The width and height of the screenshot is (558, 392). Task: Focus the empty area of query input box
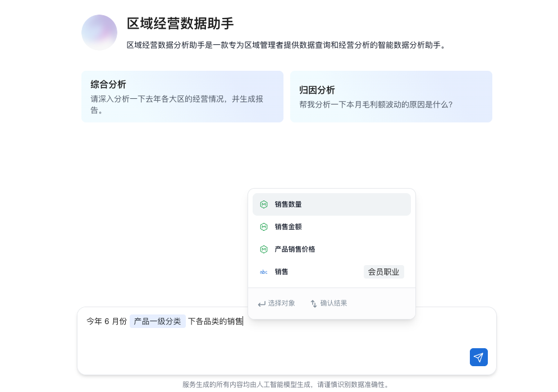(x=269, y=351)
